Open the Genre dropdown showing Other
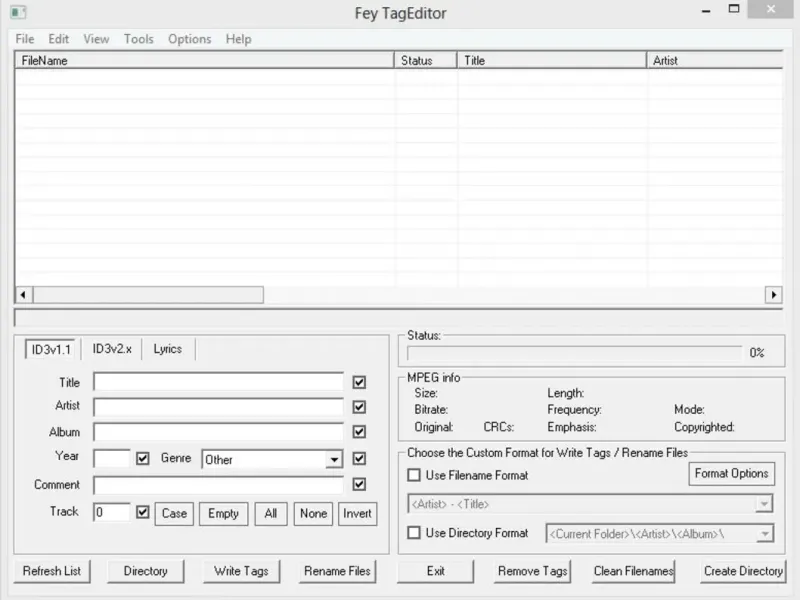800x600 pixels. (x=272, y=459)
